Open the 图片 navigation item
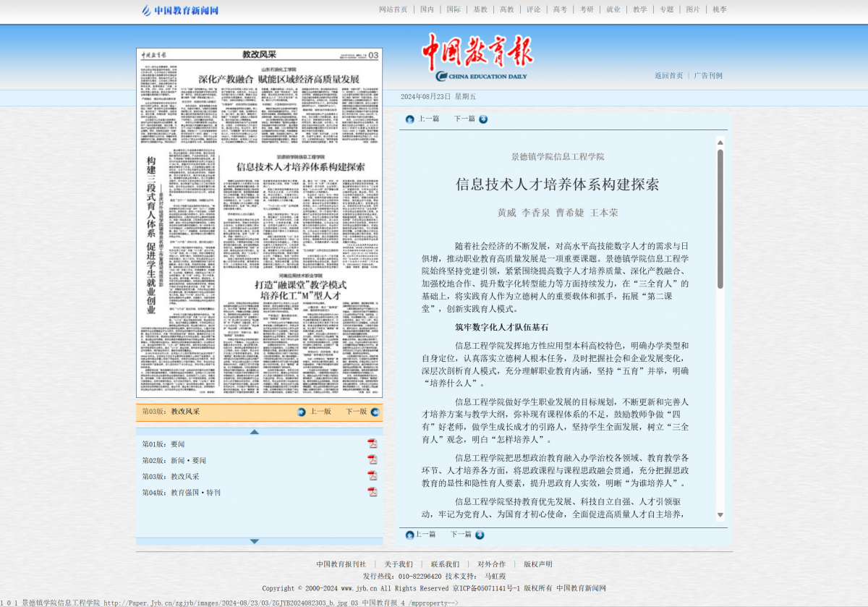Screen dimensions: 868x607 [693, 9]
